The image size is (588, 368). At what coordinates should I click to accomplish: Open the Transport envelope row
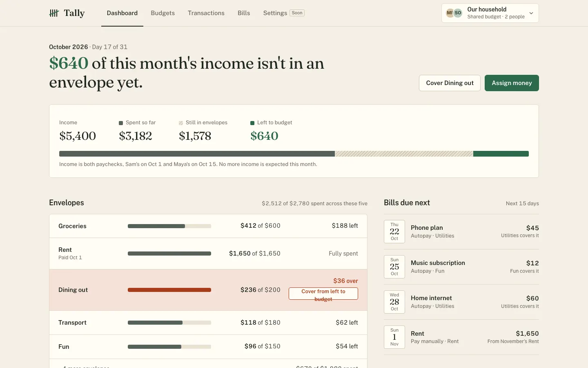coord(208,323)
